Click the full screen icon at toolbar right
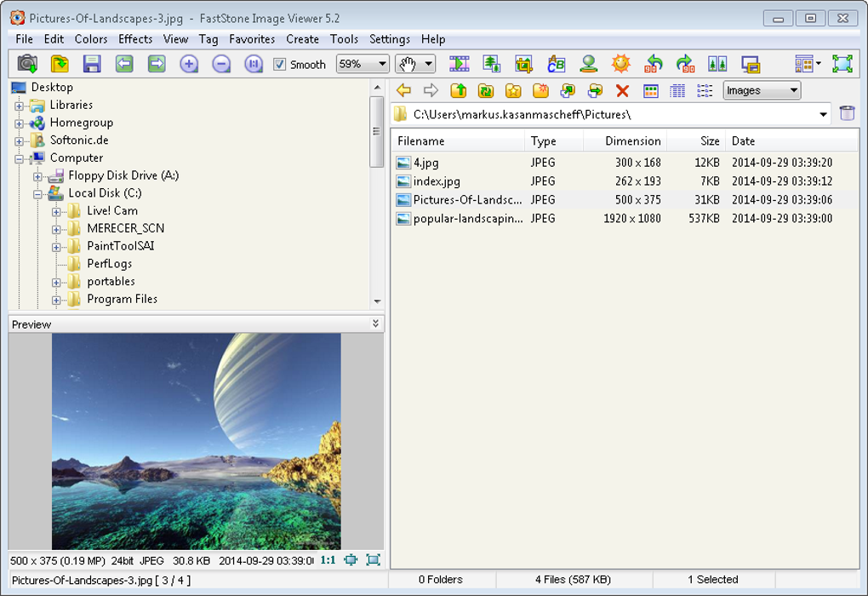This screenshot has height=596, width=868. pyautogui.click(x=842, y=64)
